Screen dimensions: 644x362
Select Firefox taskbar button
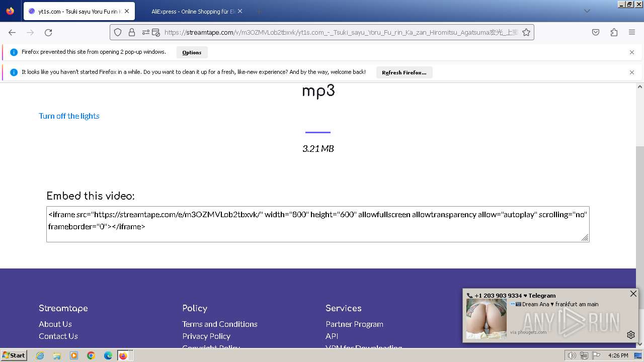[x=123, y=355]
